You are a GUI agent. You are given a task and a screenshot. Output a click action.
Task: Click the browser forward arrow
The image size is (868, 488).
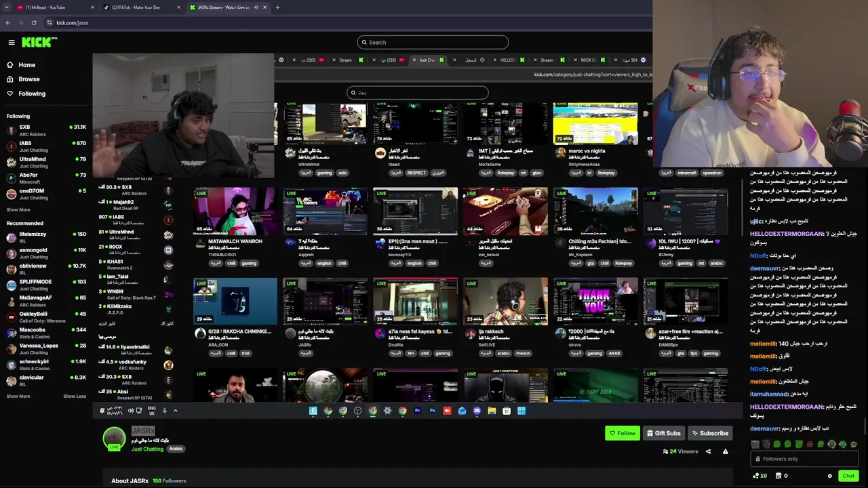click(21, 22)
